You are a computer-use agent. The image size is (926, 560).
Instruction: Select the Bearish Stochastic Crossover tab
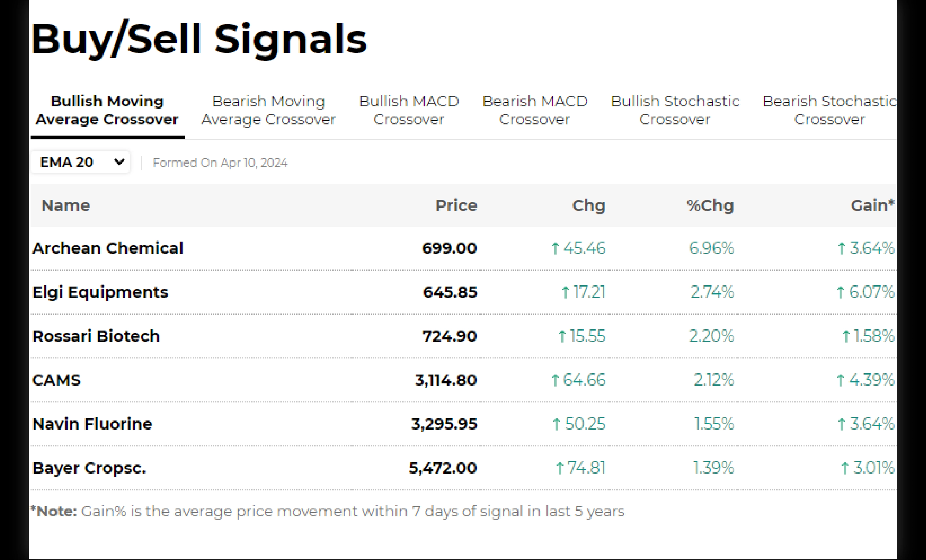(829, 110)
